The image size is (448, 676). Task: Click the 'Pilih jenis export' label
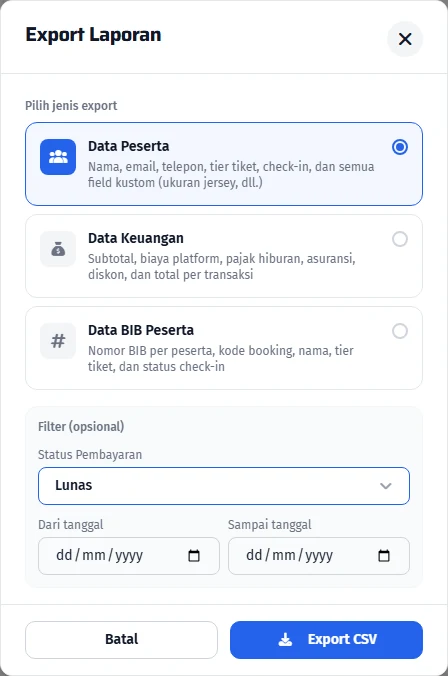71,106
